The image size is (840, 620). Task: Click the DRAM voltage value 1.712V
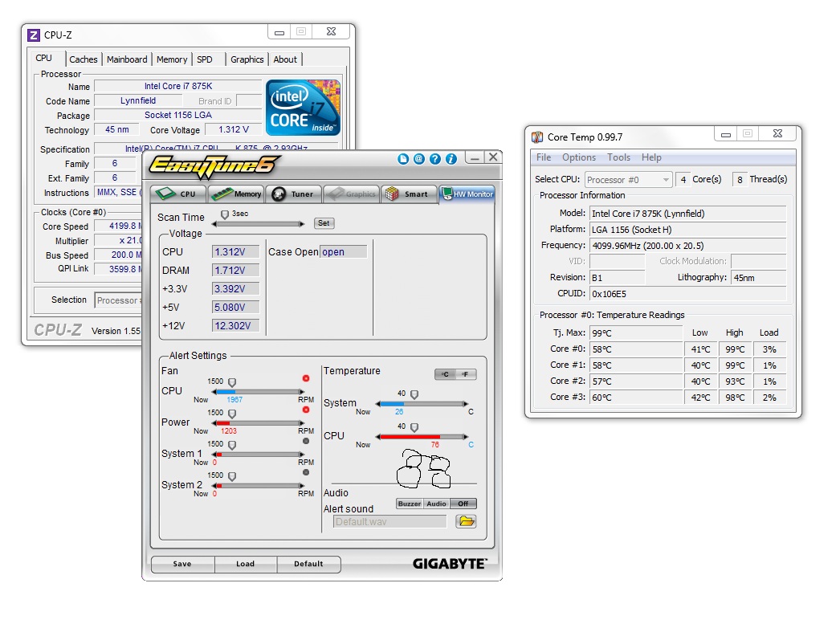pyautogui.click(x=236, y=270)
